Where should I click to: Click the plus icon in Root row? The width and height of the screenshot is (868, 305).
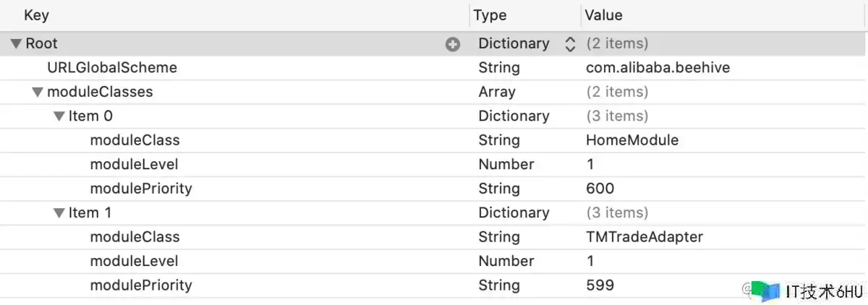point(453,45)
